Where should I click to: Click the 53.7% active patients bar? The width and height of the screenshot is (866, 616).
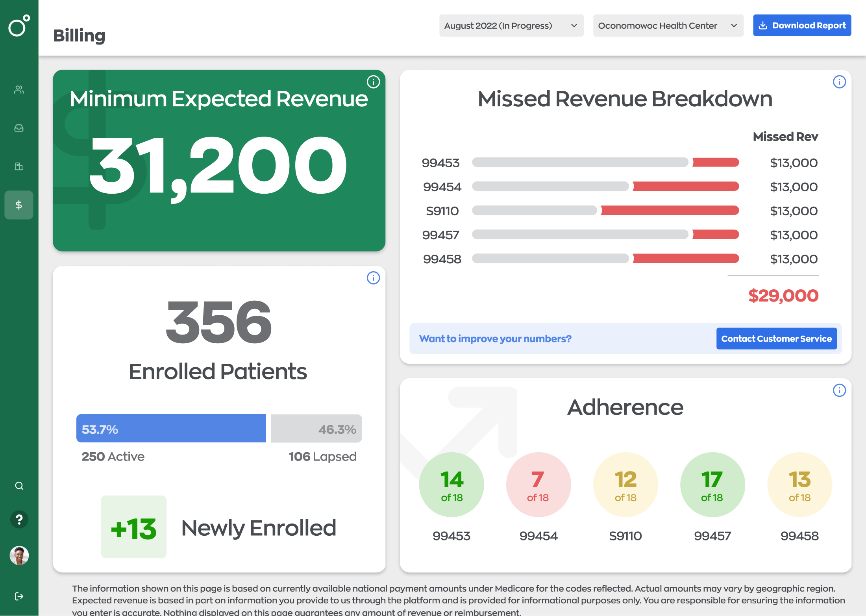click(x=171, y=428)
